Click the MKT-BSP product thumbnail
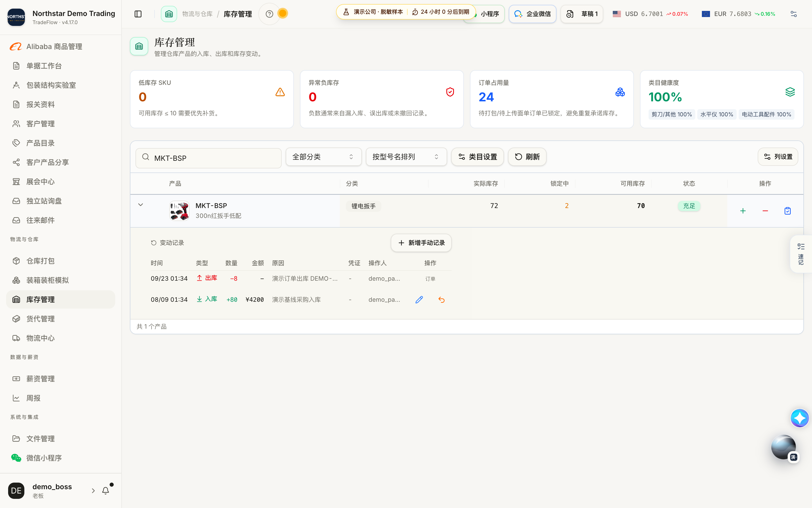The height and width of the screenshot is (508, 812). point(179,211)
